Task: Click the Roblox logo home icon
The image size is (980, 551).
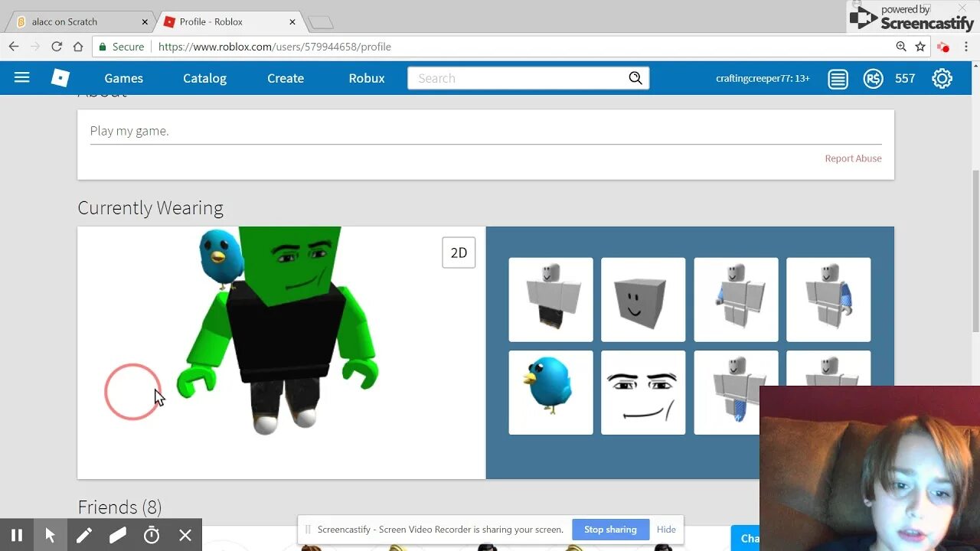Action: [60, 77]
